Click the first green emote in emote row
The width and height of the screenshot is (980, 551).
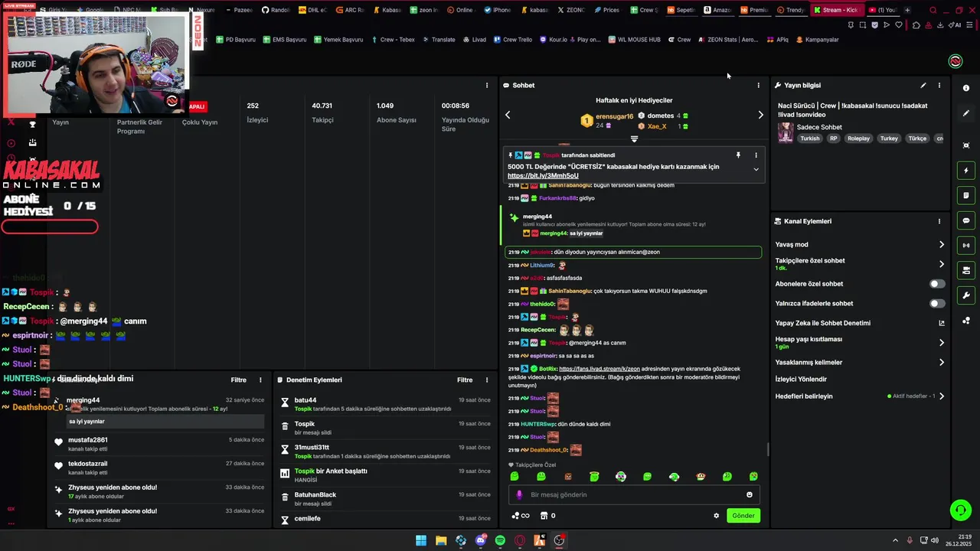coord(514,477)
